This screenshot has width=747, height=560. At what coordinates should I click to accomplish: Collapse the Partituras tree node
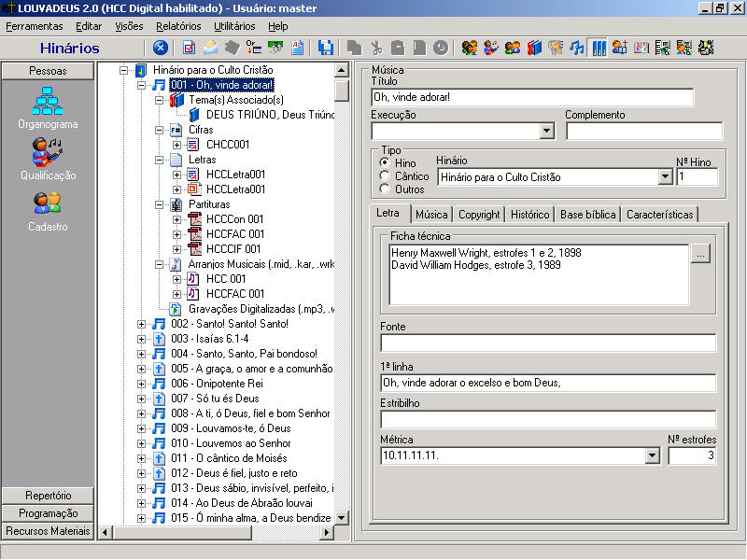[159, 204]
